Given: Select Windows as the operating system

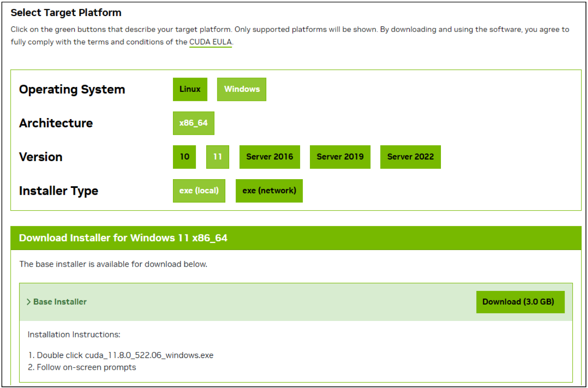Looking at the screenshot, I should 241,89.
